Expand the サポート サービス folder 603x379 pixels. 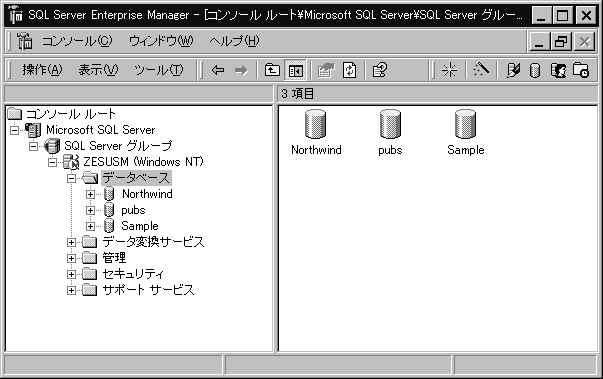click(71, 290)
